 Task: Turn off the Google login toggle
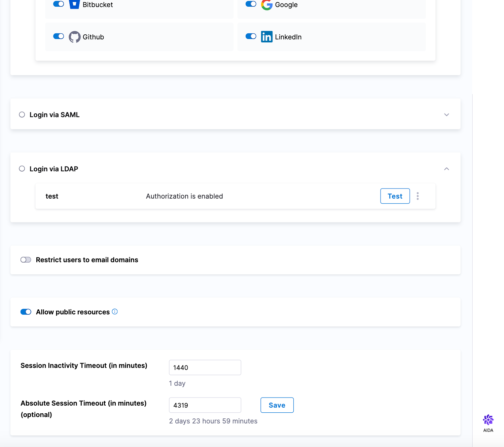251,4
